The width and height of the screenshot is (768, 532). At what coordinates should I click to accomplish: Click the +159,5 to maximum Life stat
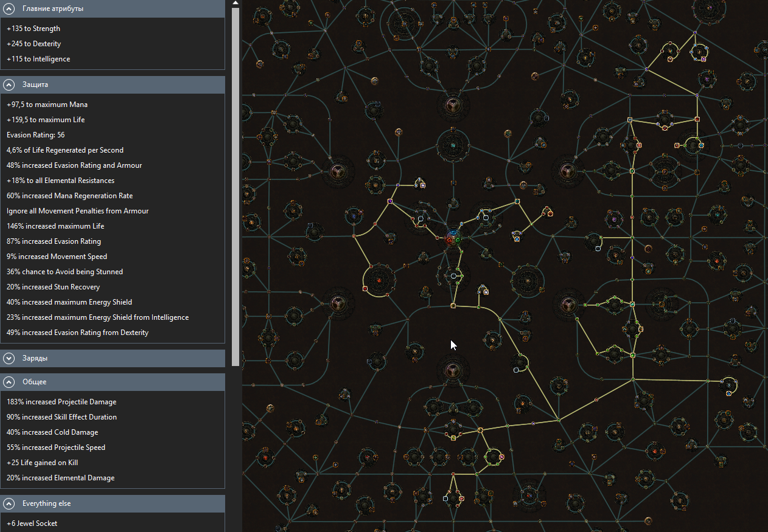tap(46, 120)
